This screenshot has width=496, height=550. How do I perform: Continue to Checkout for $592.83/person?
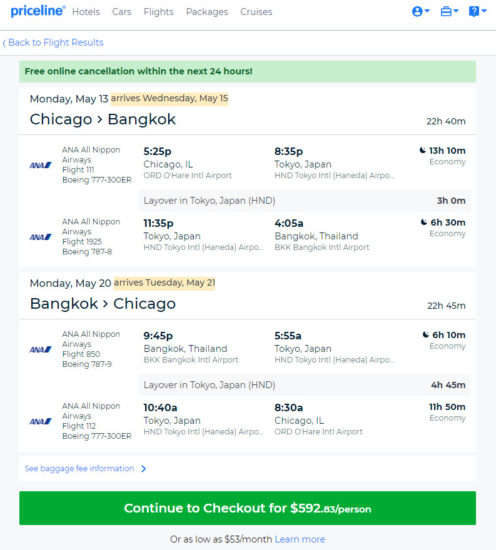[248, 508]
